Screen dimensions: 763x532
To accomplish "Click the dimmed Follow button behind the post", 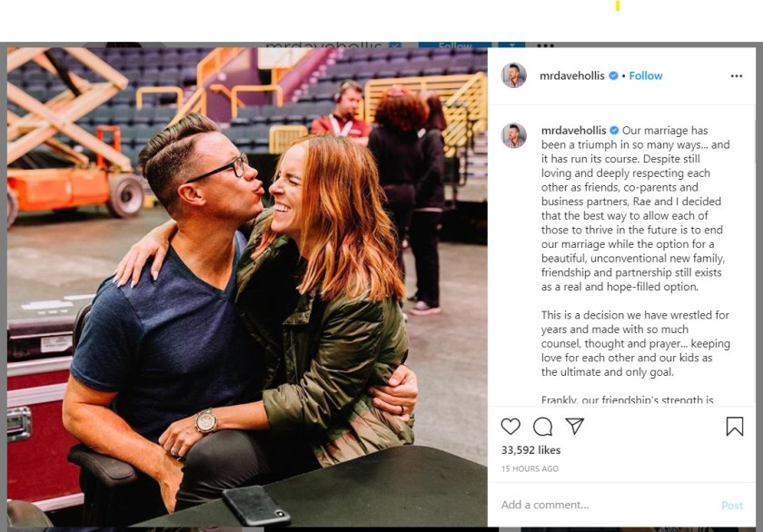I will click(x=455, y=44).
